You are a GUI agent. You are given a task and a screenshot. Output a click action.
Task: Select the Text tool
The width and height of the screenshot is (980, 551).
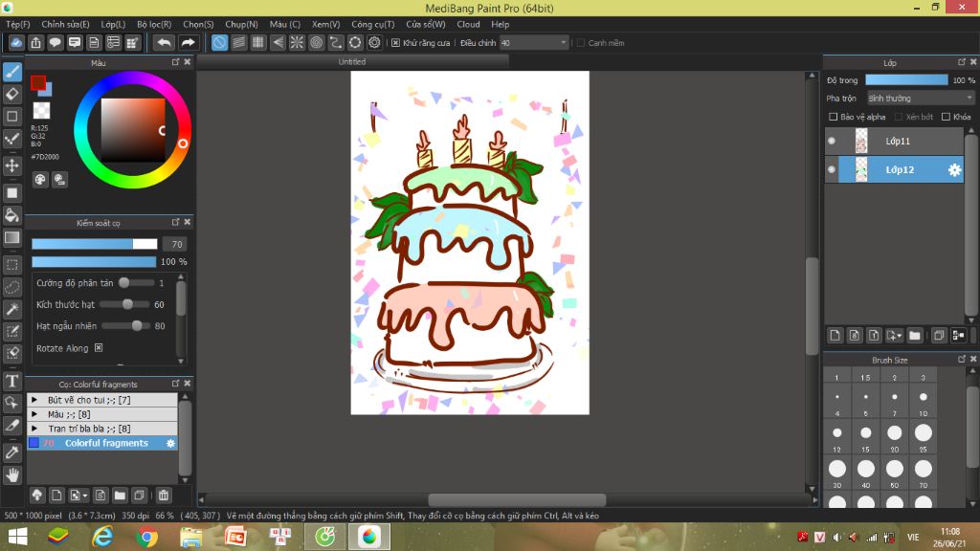[11, 381]
